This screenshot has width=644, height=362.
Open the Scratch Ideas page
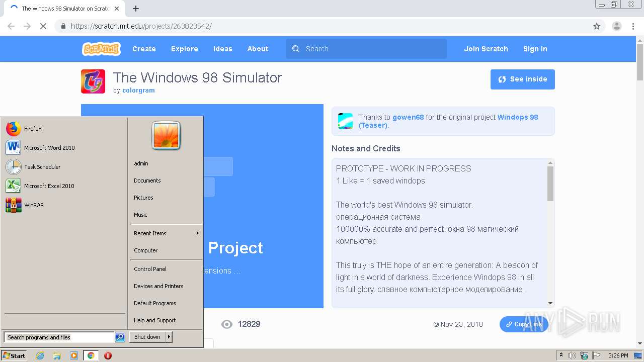pos(222,49)
